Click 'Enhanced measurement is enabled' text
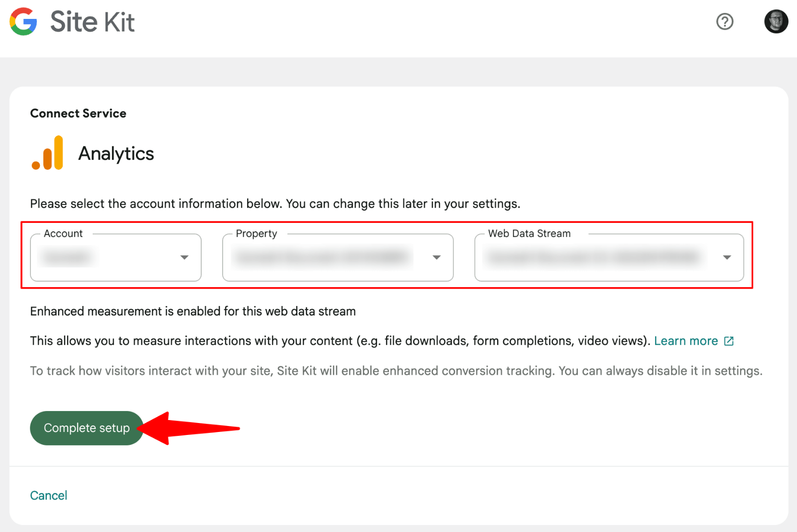797x532 pixels. point(193,312)
